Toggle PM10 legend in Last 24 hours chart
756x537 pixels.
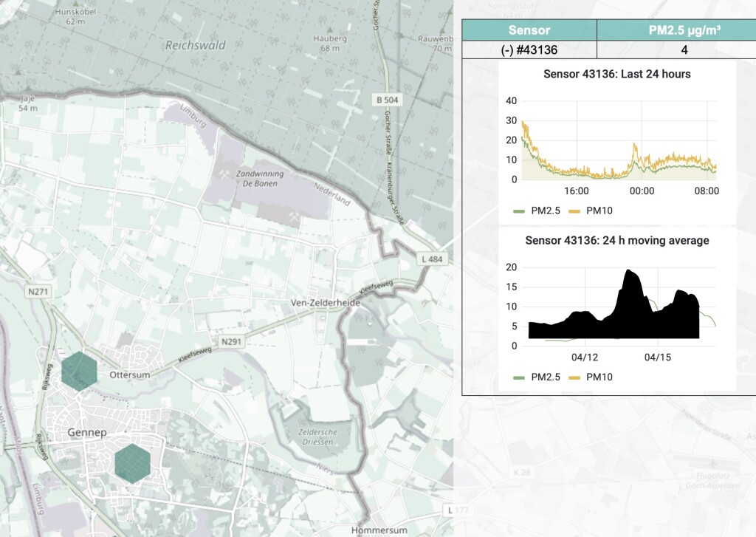[x=591, y=211]
